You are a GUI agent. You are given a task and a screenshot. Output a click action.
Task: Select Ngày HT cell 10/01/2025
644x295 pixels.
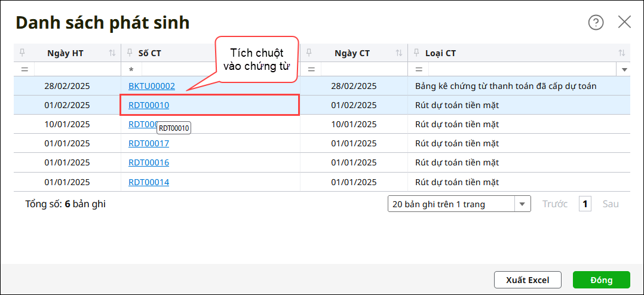click(67, 124)
